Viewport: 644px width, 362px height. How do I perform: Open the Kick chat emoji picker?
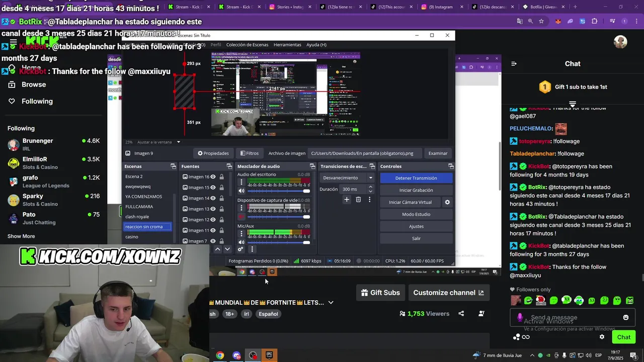(626, 317)
